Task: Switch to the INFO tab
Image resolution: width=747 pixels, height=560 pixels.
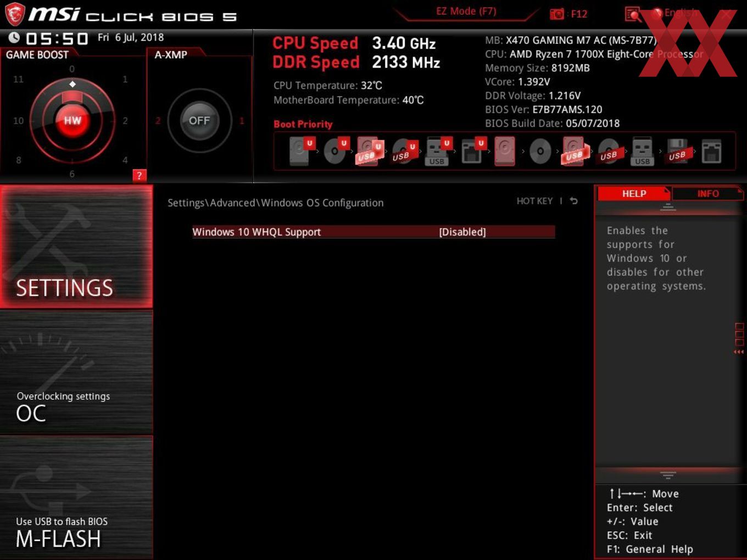Action: pos(707,193)
